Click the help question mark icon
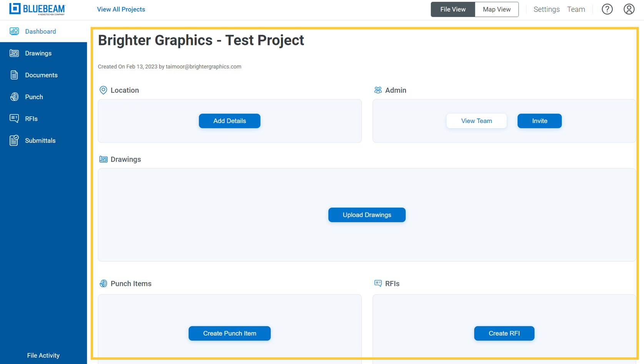The height and width of the screenshot is (364, 644). click(607, 9)
